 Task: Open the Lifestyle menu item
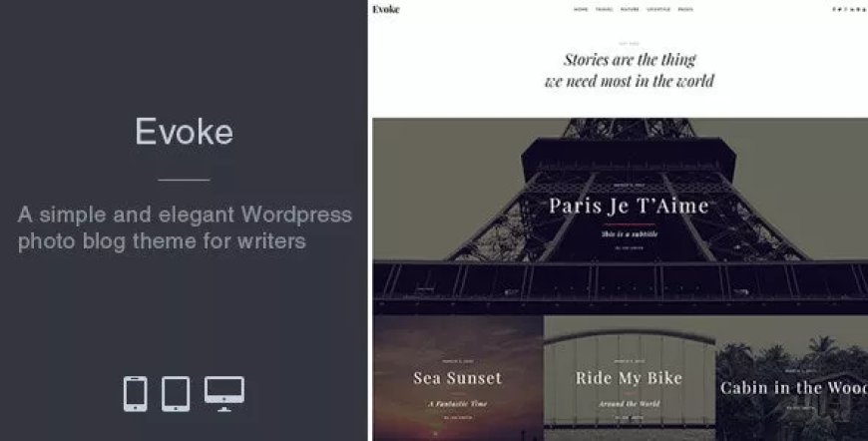click(658, 9)
